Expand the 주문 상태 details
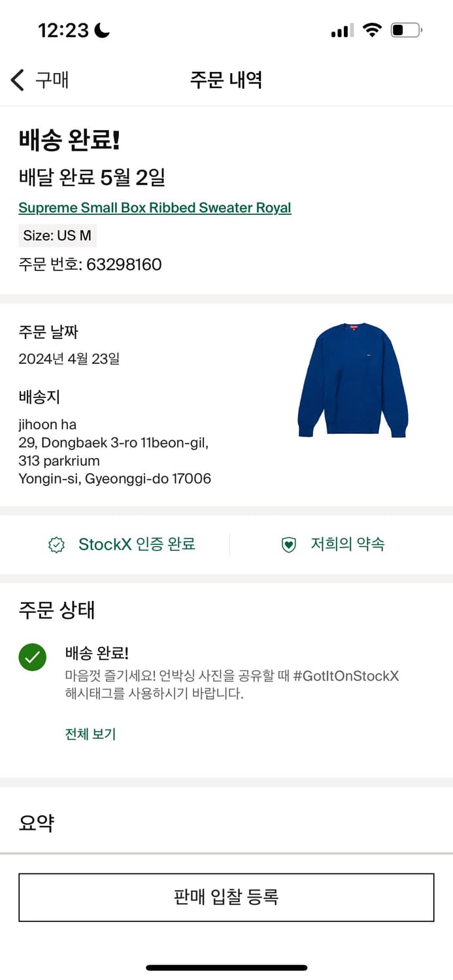The image size is (453, 980). click(56, 610)
